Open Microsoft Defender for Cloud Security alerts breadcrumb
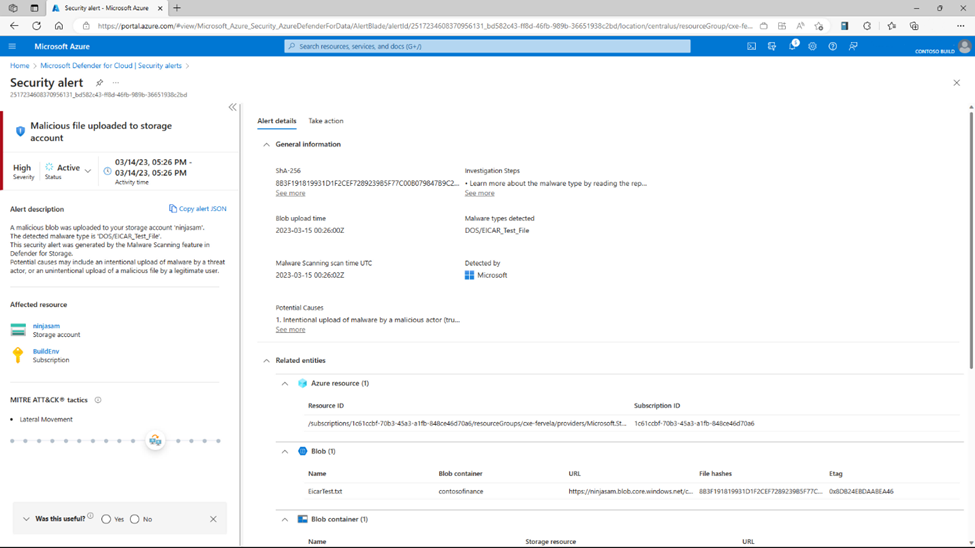 click(x=111, y=65)
